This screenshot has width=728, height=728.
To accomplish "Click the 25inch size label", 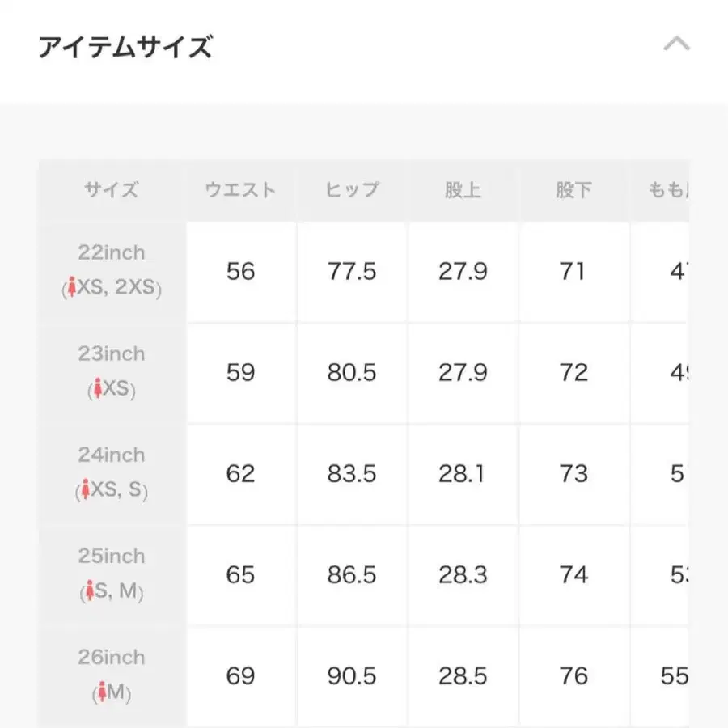I will (x=112, y=556).
